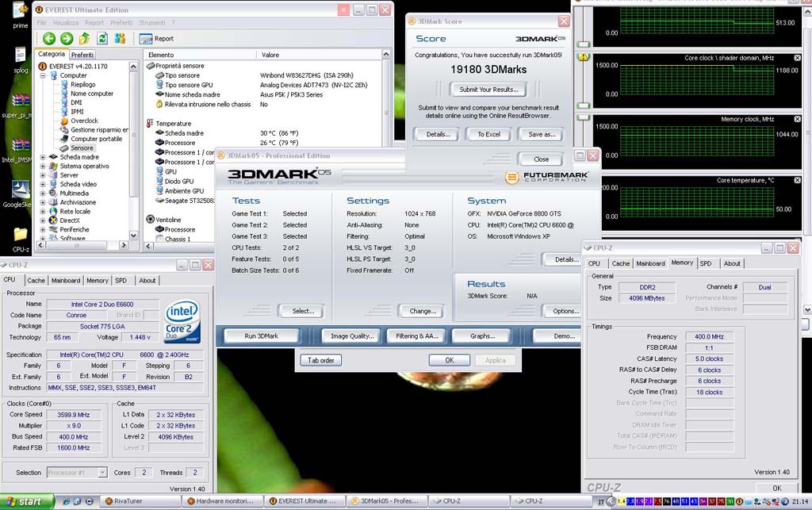Open the File menu in EVEREST

click(x=41, y=23)
